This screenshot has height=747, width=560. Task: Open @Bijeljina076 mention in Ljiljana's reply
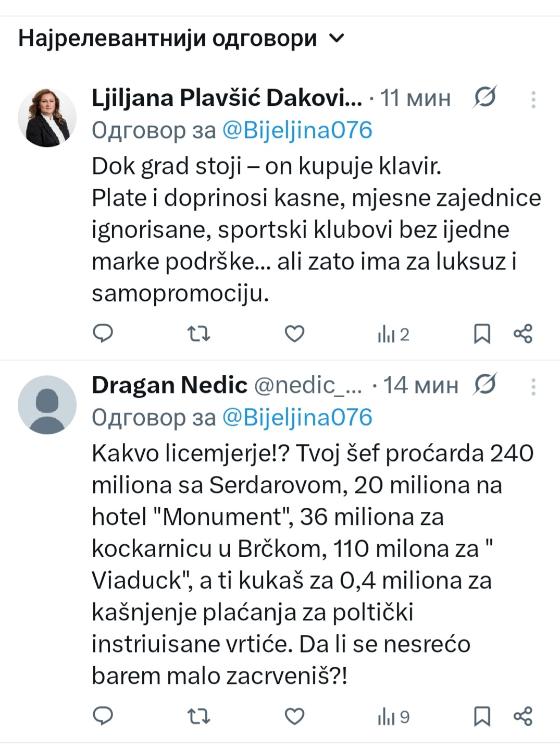coord(297,130)
